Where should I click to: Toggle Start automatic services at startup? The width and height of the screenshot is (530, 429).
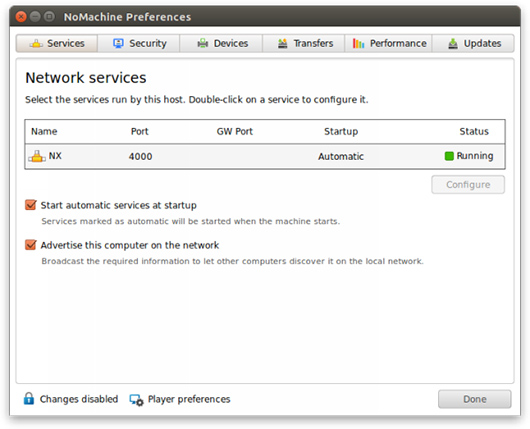[x=31, y=205]
